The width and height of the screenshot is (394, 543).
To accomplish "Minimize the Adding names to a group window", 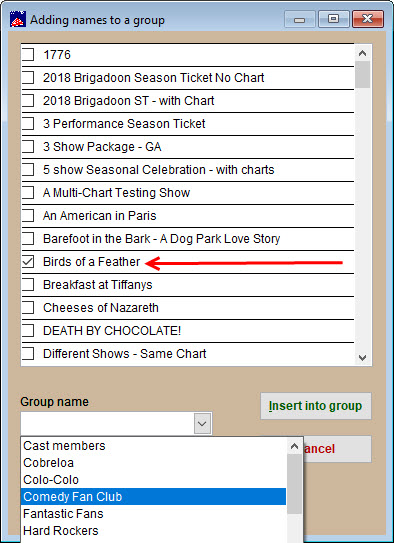I will click(x=299, y=19).
